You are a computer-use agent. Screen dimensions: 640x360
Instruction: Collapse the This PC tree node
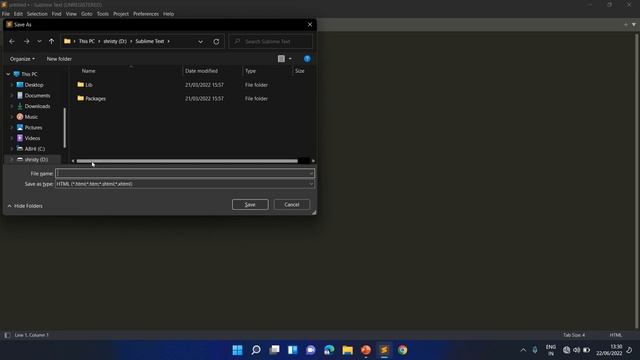click(x=8, y=74)
